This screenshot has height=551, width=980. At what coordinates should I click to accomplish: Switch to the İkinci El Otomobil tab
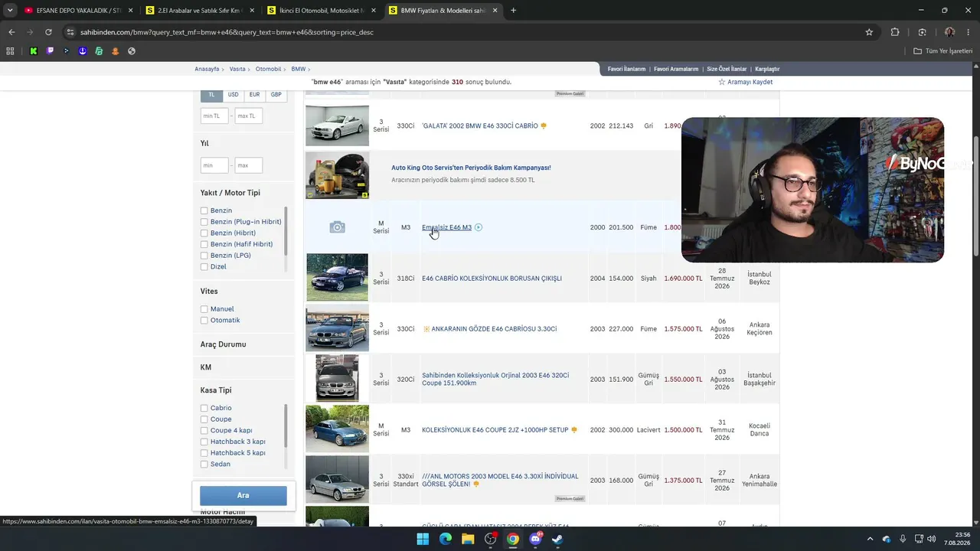(322, 11)
